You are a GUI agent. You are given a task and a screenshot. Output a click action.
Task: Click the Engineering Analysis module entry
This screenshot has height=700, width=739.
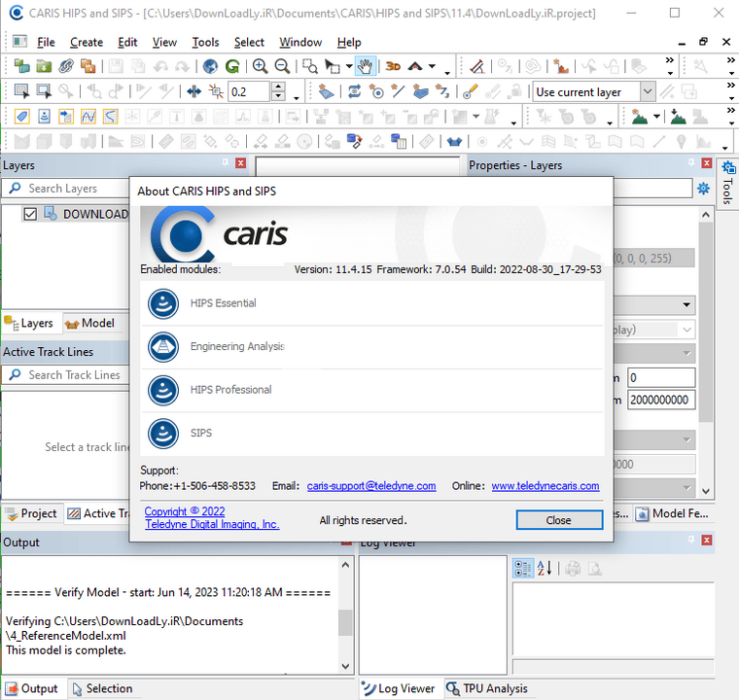(372, 347)
